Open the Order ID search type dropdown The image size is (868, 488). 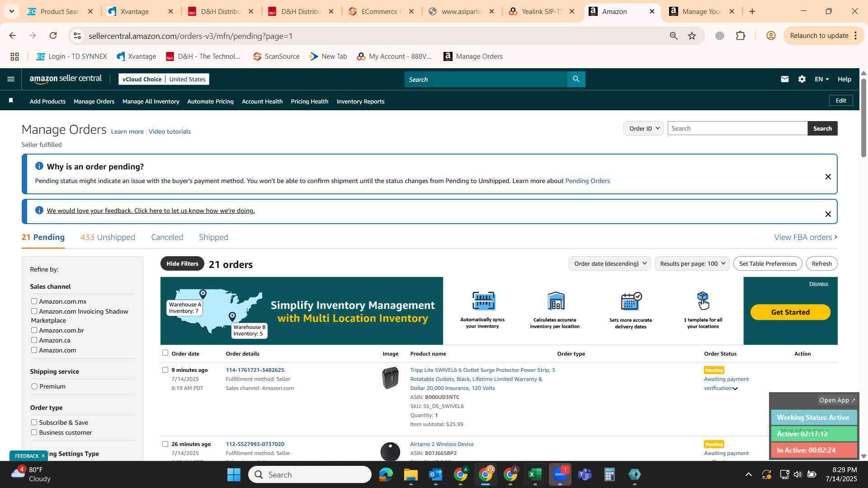pos(644,128)
